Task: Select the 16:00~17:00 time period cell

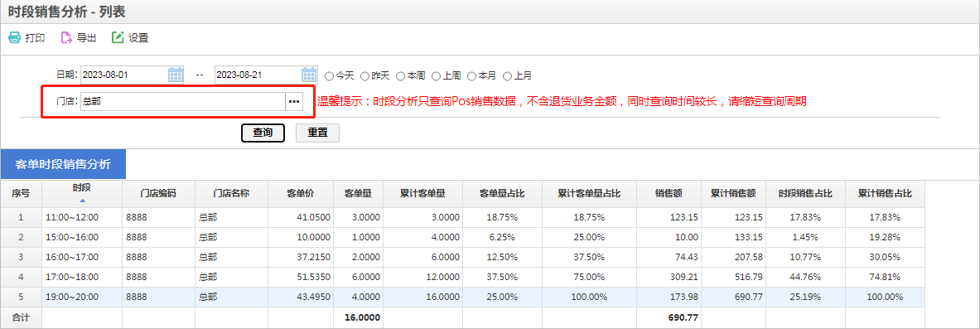Action: click(x=82, y=257)
